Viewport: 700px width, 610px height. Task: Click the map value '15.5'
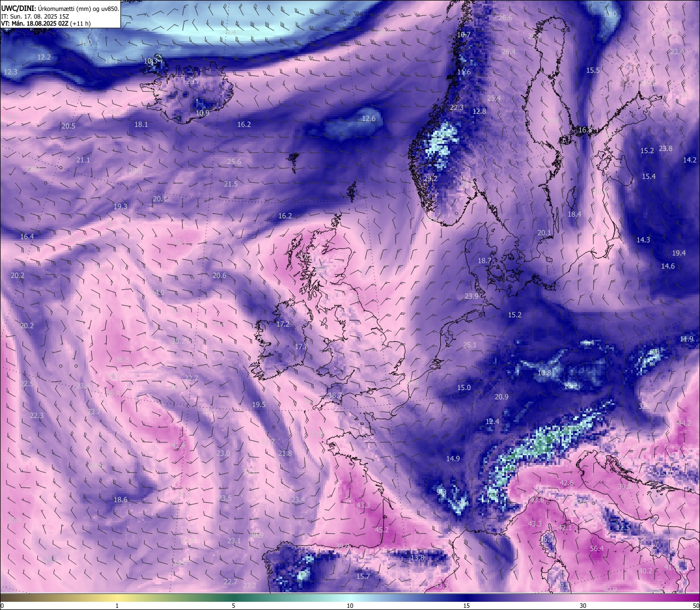[593, 71]
